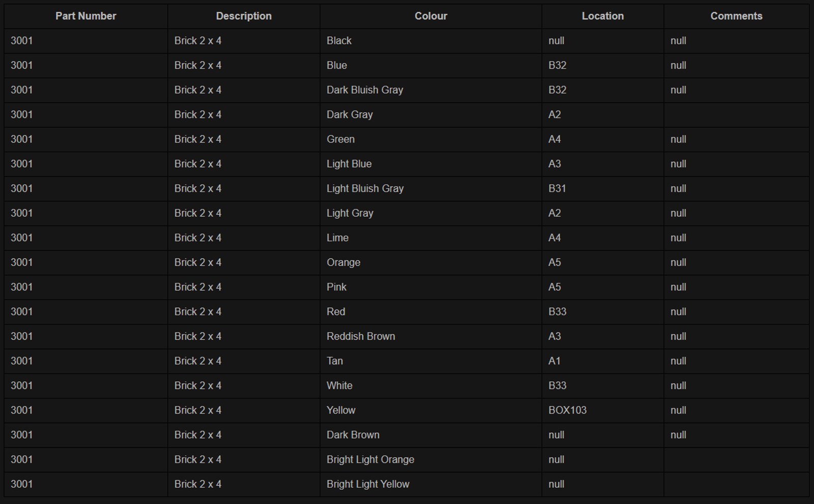This screenshot has width=814, height=504.
Task: Click the Part Number cell in the Yellow row
Action: [x=22, y=410]
